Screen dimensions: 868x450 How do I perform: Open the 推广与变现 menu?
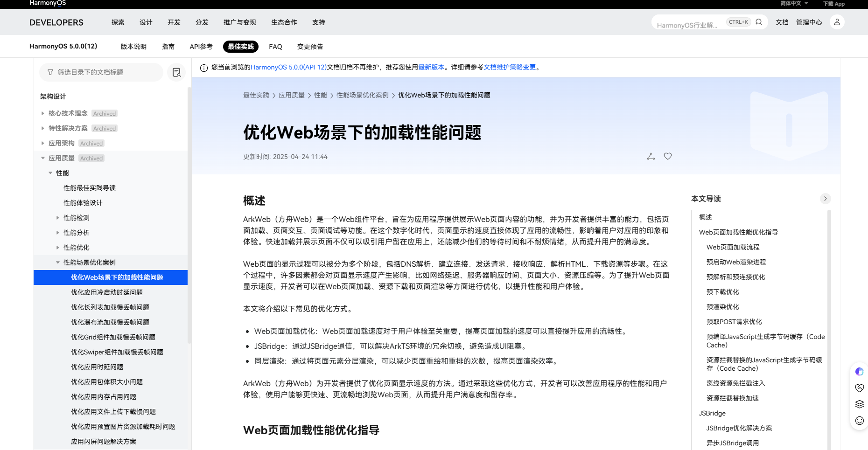240,22
